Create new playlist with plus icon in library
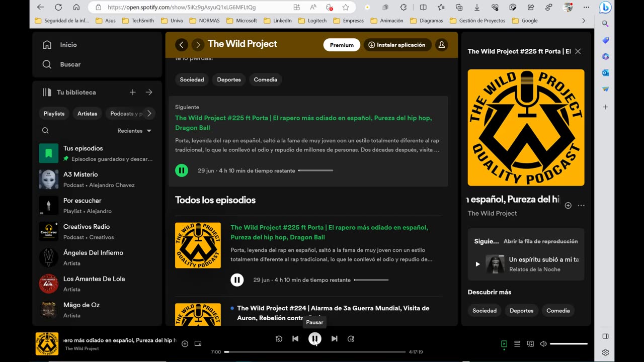This screenshot has height=362, width=644. pos(133,92)
